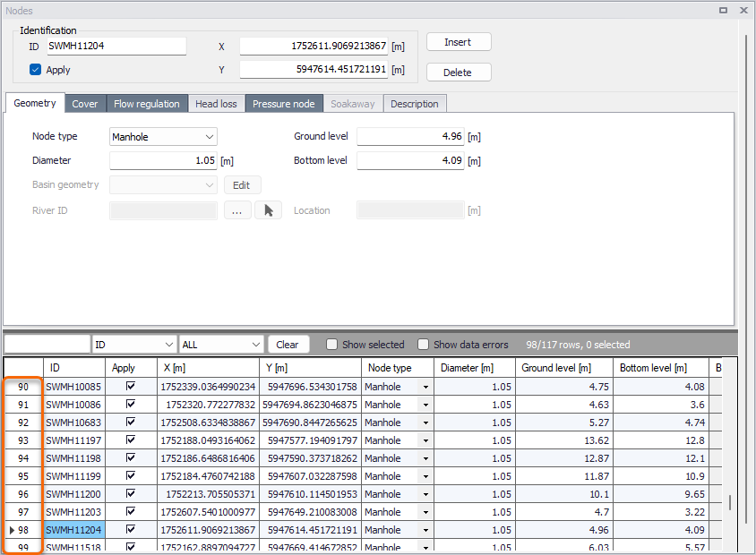Click the Delete button

pyautogui.click(x=459, y=73)
